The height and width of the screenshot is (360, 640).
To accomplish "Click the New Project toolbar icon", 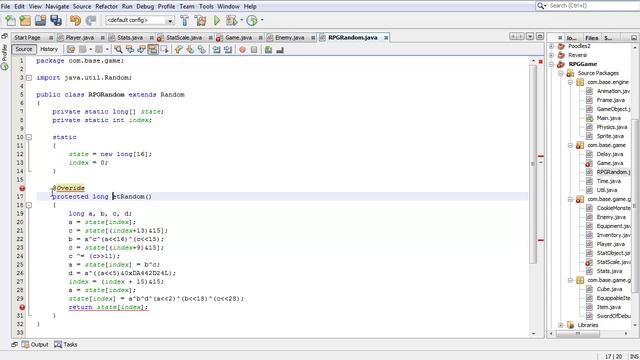I will point(25,20).
